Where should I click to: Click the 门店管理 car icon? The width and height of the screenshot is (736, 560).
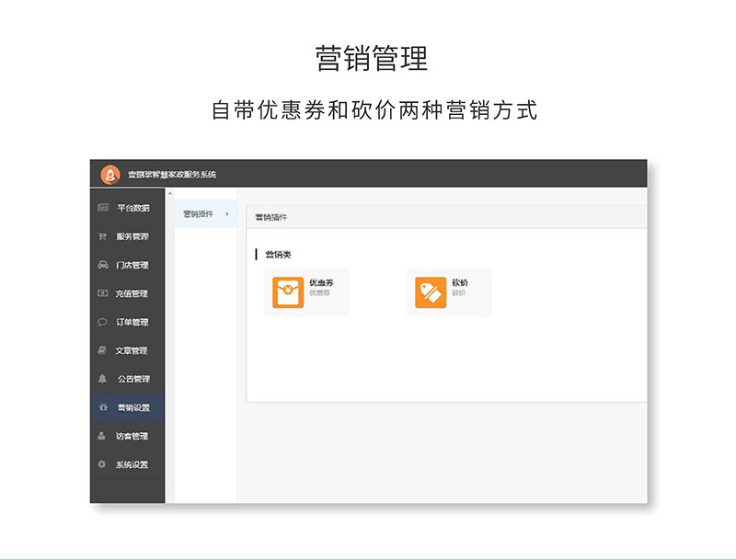click(x=103, y=265)
